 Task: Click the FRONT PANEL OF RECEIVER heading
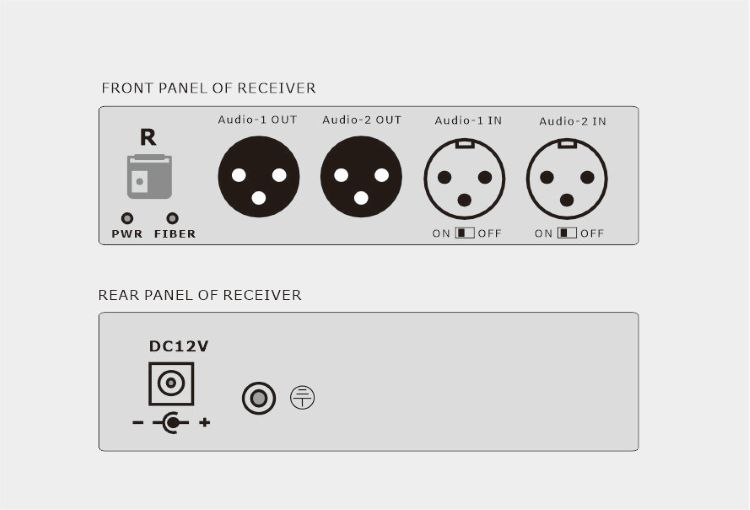[209, 88]
